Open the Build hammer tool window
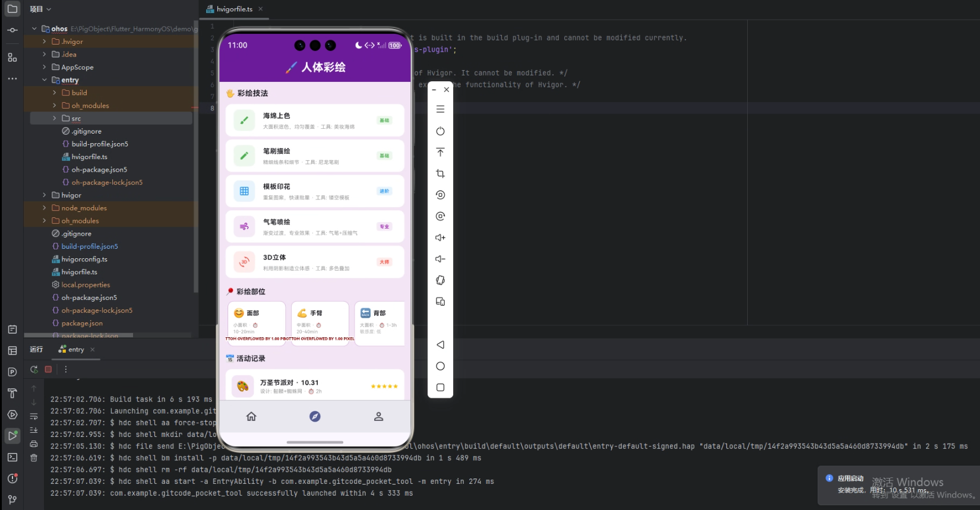980x510 pixels. tap(12, 393)
